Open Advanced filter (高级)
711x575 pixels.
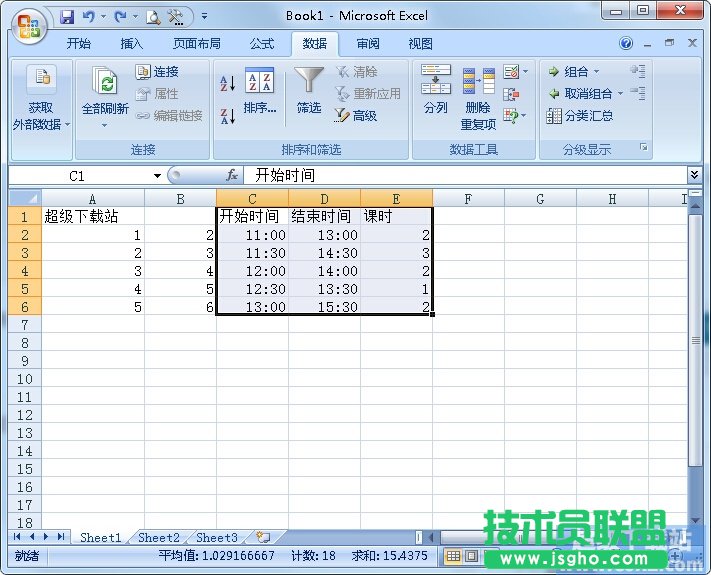point(356,116)
